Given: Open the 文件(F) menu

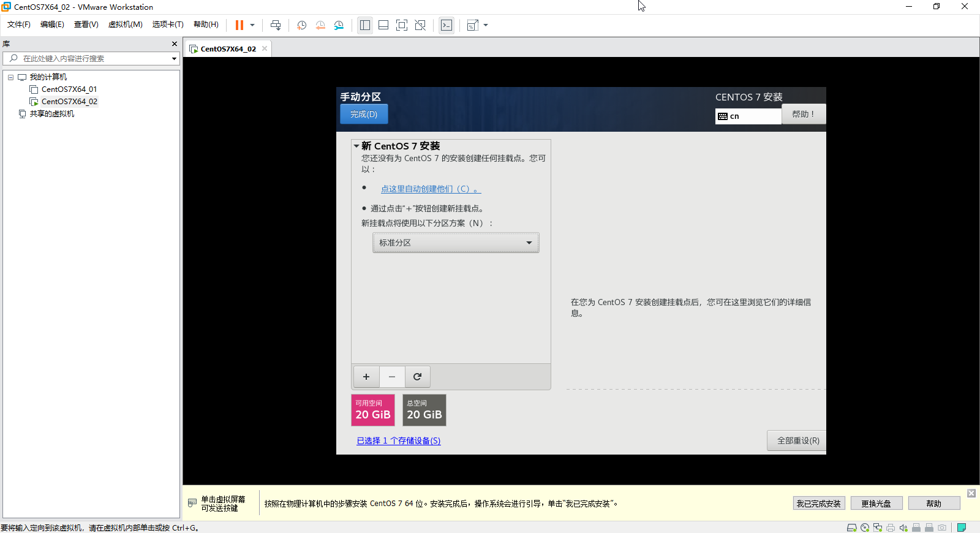Looking at the screenshot, I should [x=19, y=25].
